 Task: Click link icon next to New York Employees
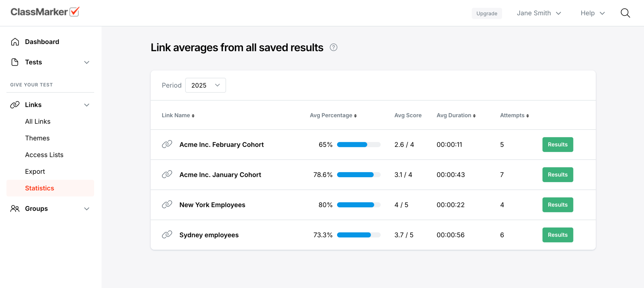click(167, 205)
